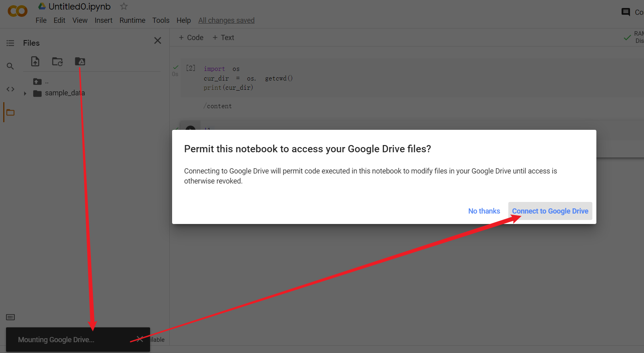Click the notebook title Untitled0.ipynb
Screen dimensions: 644x353
80,6
